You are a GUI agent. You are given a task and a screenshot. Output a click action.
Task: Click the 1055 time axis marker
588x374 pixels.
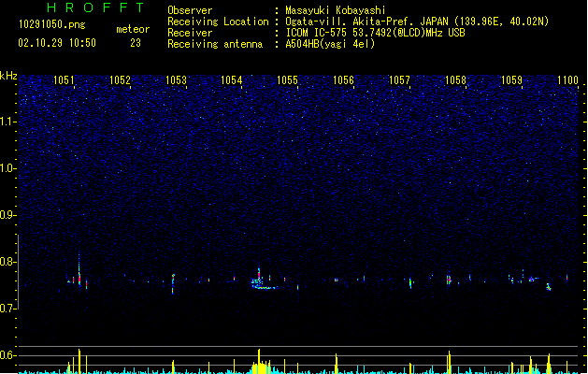(x=287, y=80)
